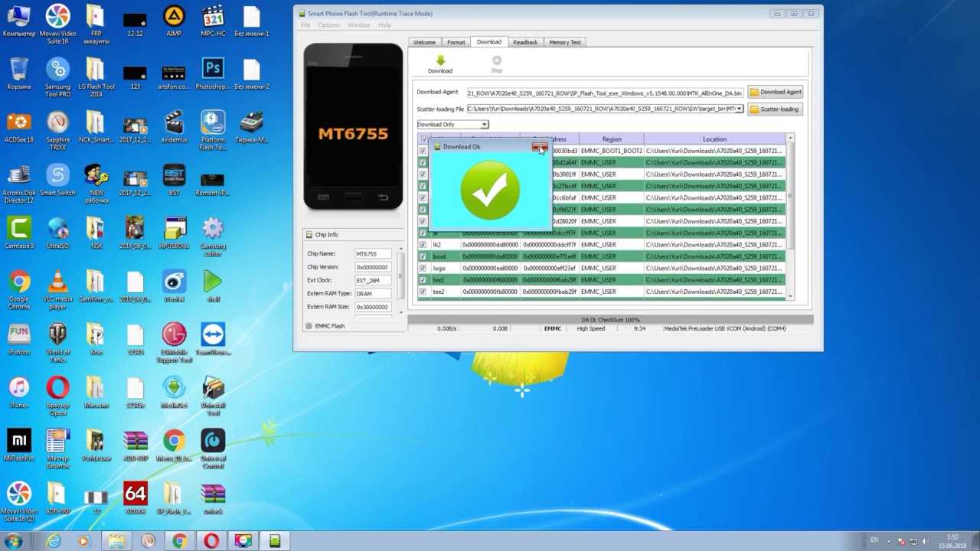Expand the Scatter-loading File path dropdown
Screen dimensions: 980x551
tap(739, 109)
